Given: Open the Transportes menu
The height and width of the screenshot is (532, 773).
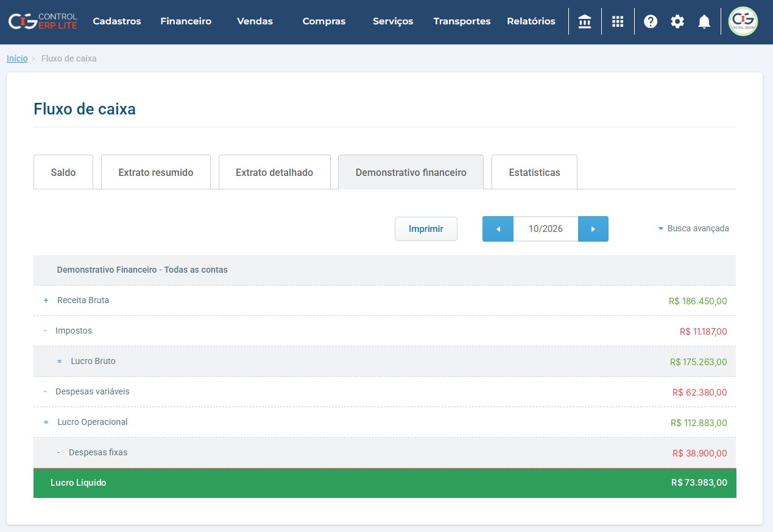Looking at the screenshot, I should 462,21.
